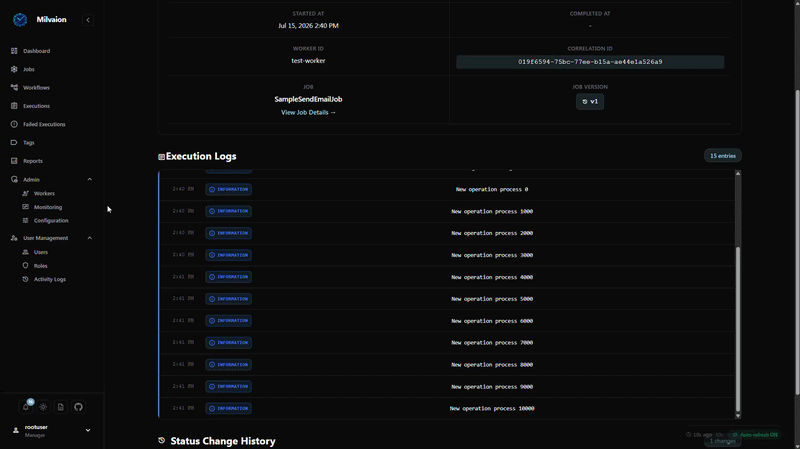Expand the rootuser account menu chevron
Viewport: 800px width, 449px height.
88,431
